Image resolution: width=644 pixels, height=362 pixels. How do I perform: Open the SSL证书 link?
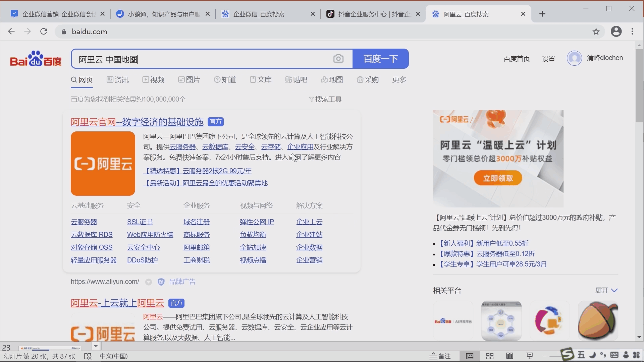coord(140,222)
